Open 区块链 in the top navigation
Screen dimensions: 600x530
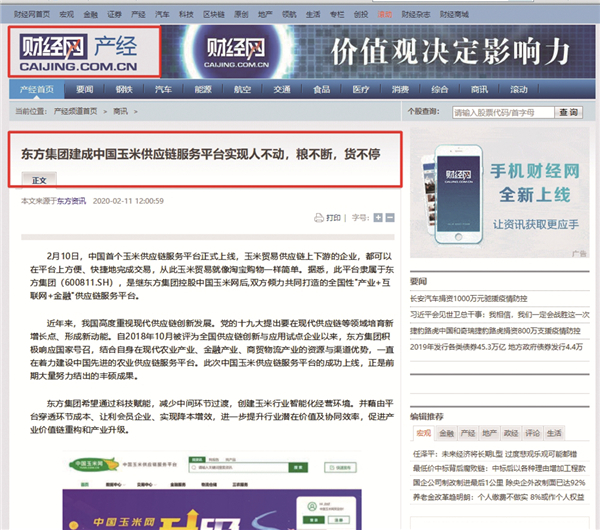214,15
